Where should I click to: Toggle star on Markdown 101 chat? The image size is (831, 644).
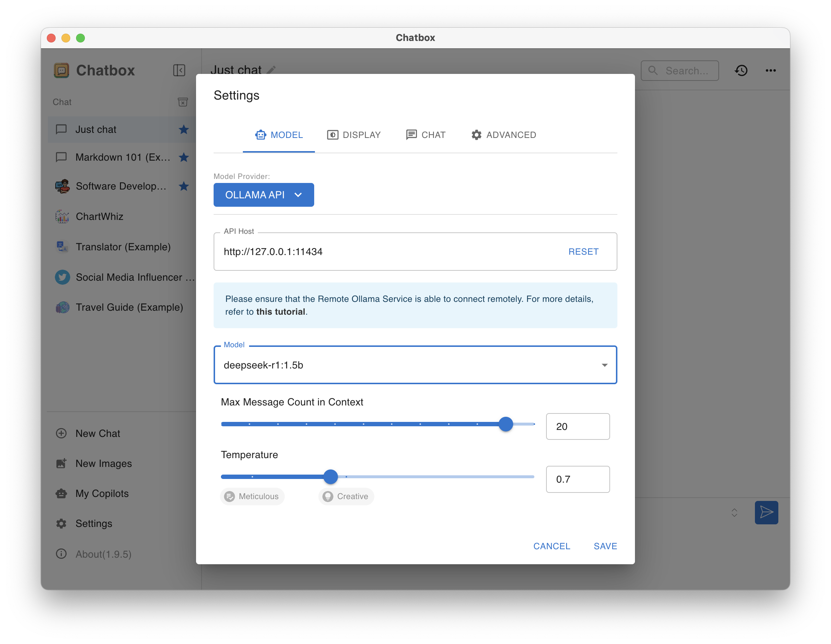point(184,157)
